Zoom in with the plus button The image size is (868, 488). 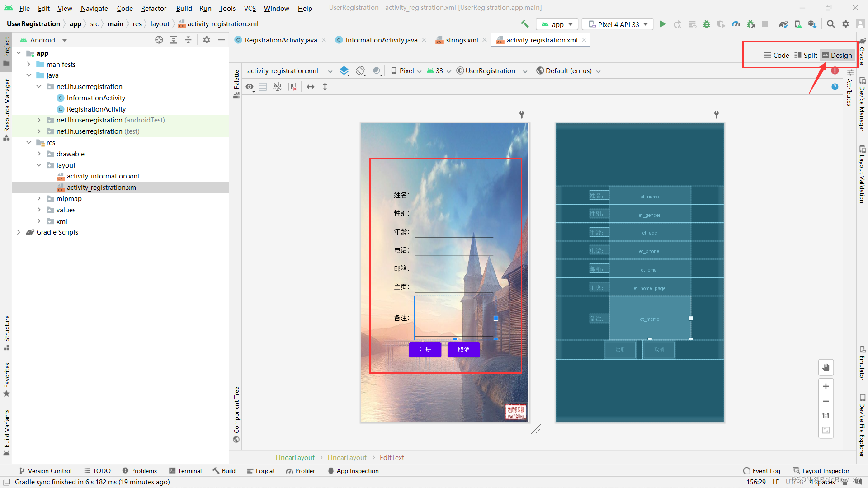826,386
